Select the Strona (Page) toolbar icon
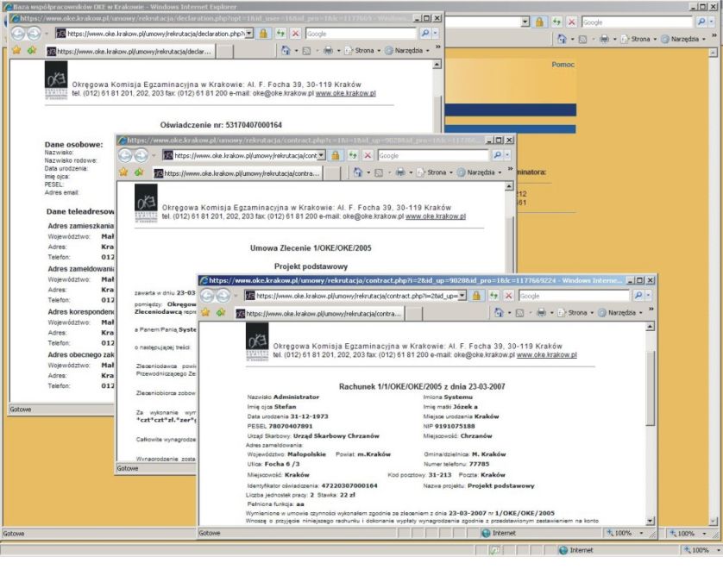Screen dimensions: 723x588 coord(577,310)
